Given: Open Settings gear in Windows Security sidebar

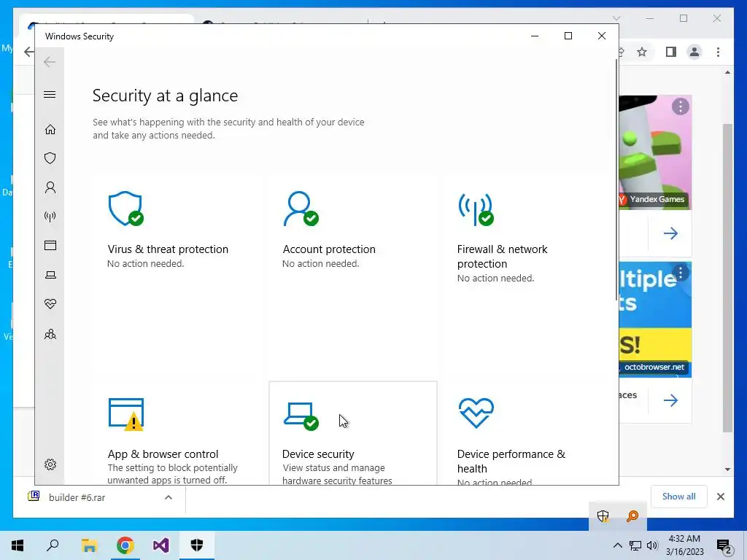Looking at the screenshot, I should click(x=50, y=464).
